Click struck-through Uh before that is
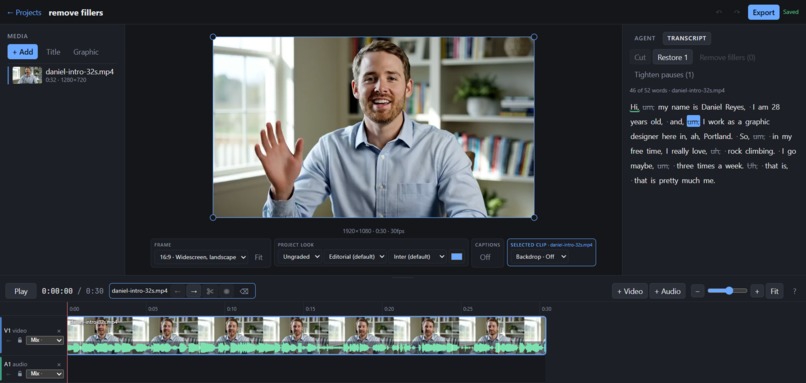The width and height of the screenshot is (806, 383). [x=752, y=166]
